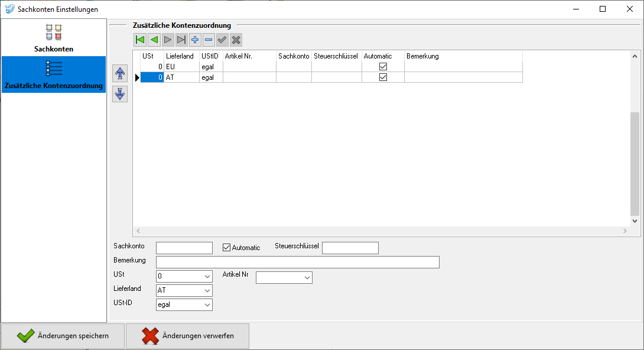The image size is (644, 350).
Task: Move row down with blue arrow
Action: point(121,94)
